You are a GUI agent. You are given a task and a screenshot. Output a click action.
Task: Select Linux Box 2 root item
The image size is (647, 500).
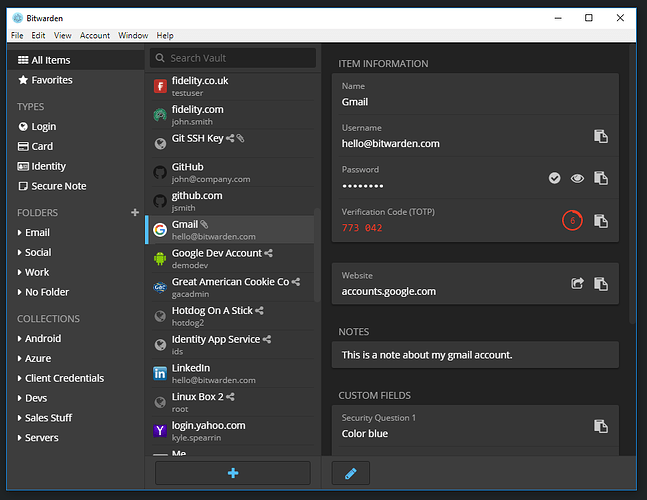(x=232, y=402)
